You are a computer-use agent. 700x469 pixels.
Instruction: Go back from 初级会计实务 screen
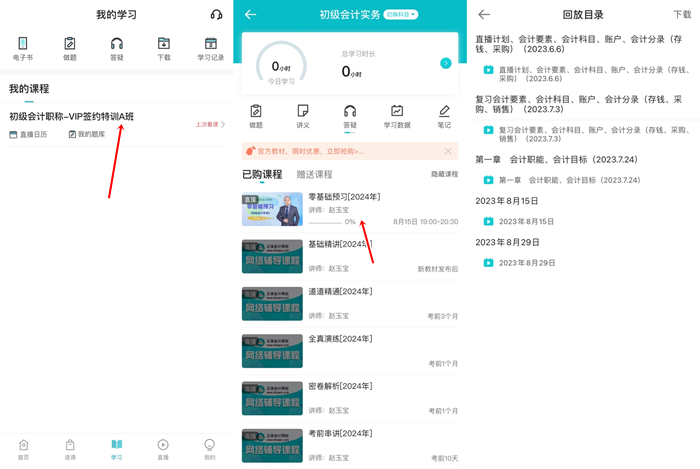[x=250, y=15]
